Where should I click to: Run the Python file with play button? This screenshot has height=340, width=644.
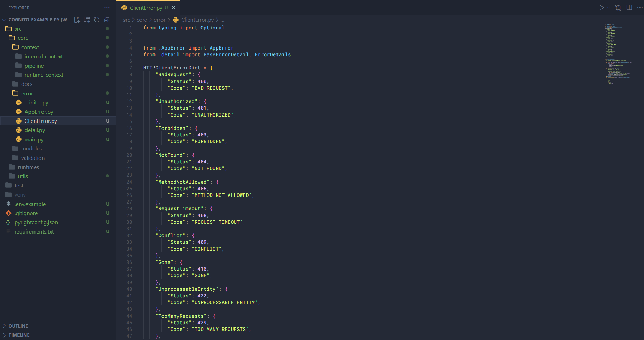point(601,8)
